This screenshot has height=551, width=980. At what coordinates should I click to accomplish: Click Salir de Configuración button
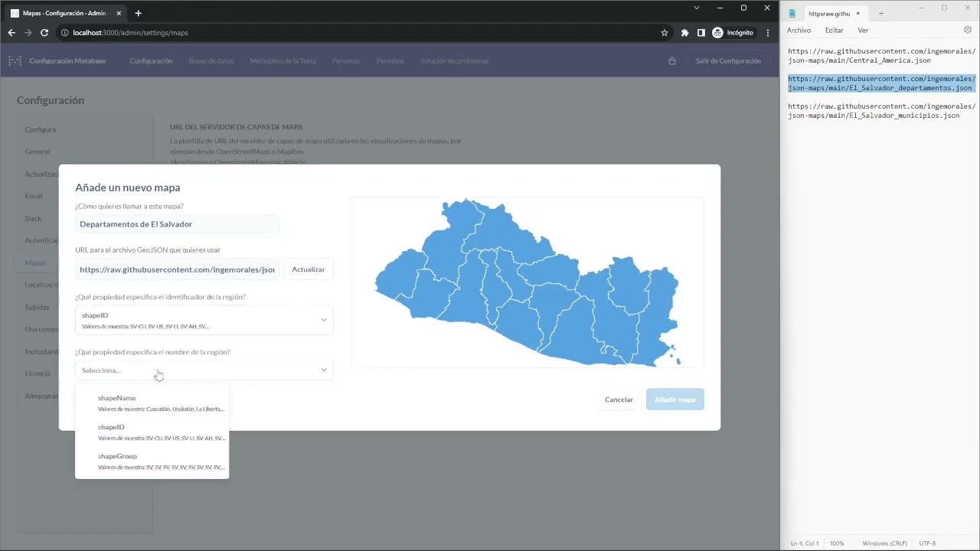pyautogui.click(x=728, y=61)
